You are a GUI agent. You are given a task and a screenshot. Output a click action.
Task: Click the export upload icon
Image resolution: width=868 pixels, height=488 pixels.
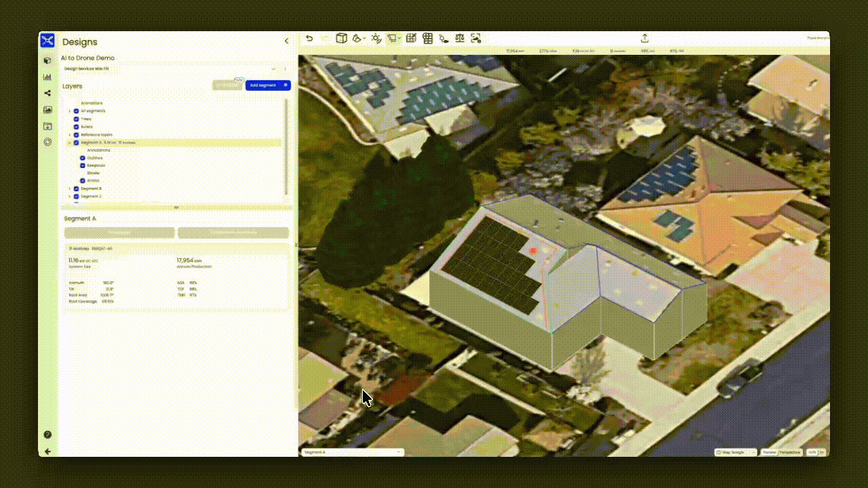click(645, 39)
